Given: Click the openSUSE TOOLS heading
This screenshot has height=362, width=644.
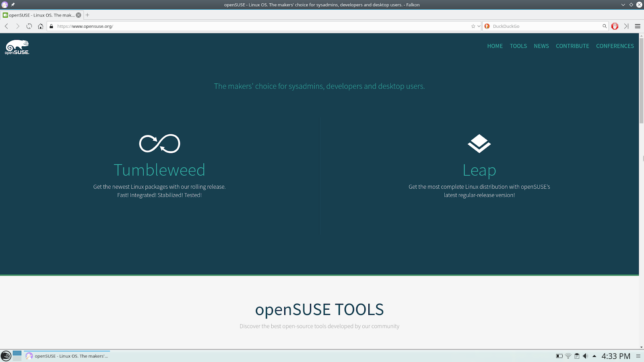Looking at the screenshot, I should [320, 309].
